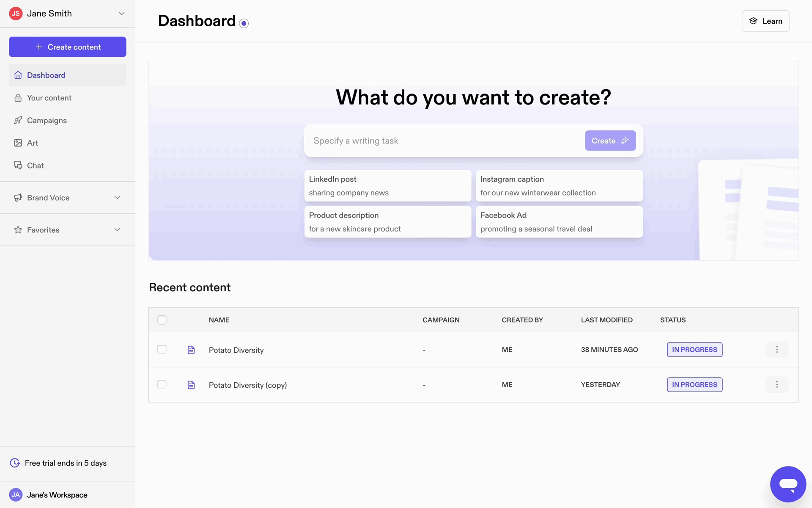Click the Campaigns rocket icon

click(18, 121)
